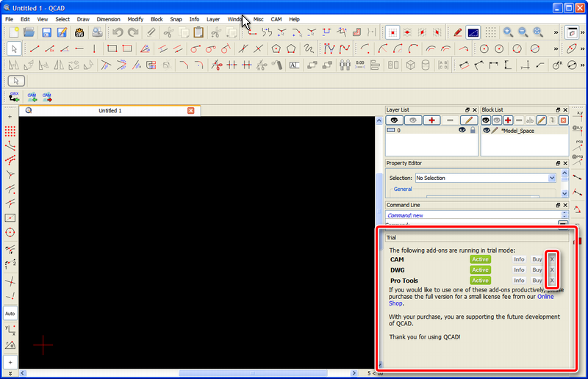Add a new layer with red plus
588x379 pixels.
point(431,120)
